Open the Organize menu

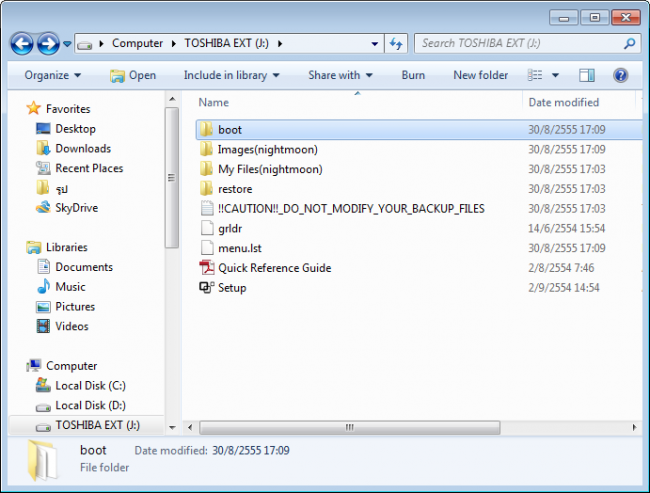click(x=53, y=75)
